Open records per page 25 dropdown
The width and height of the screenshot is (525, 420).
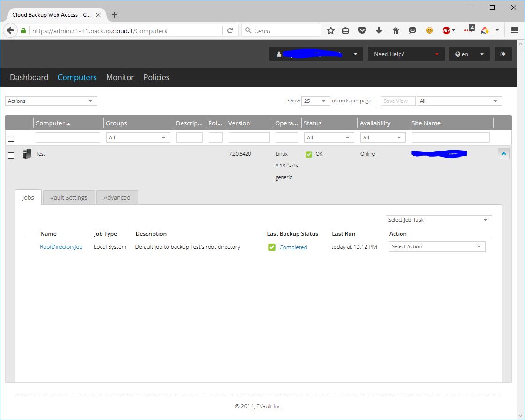(315, 101)
